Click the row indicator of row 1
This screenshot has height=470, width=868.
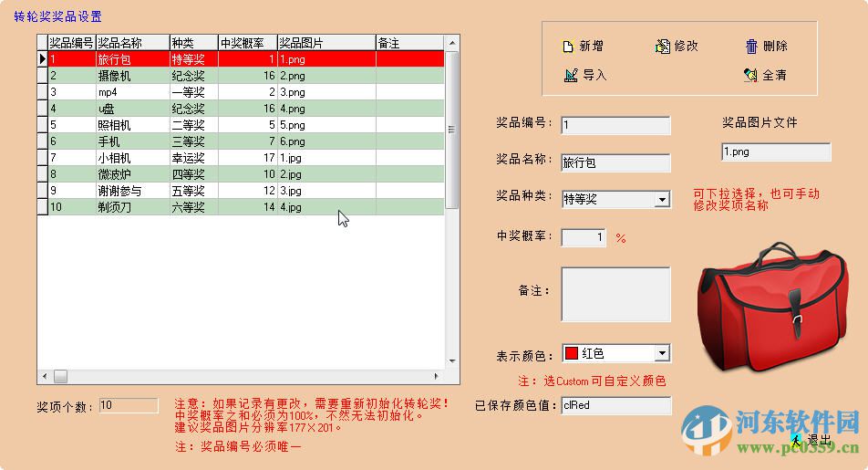tap(43, 59)
